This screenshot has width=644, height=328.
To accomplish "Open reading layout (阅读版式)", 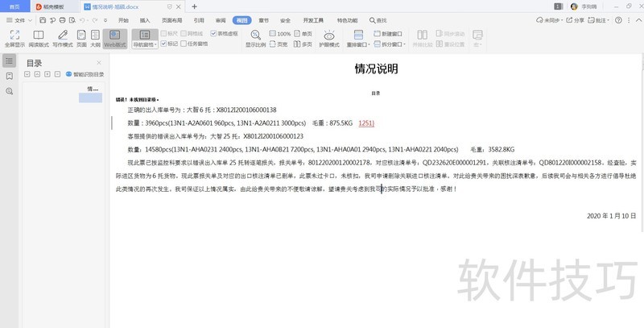I will (x=39, y=39).
